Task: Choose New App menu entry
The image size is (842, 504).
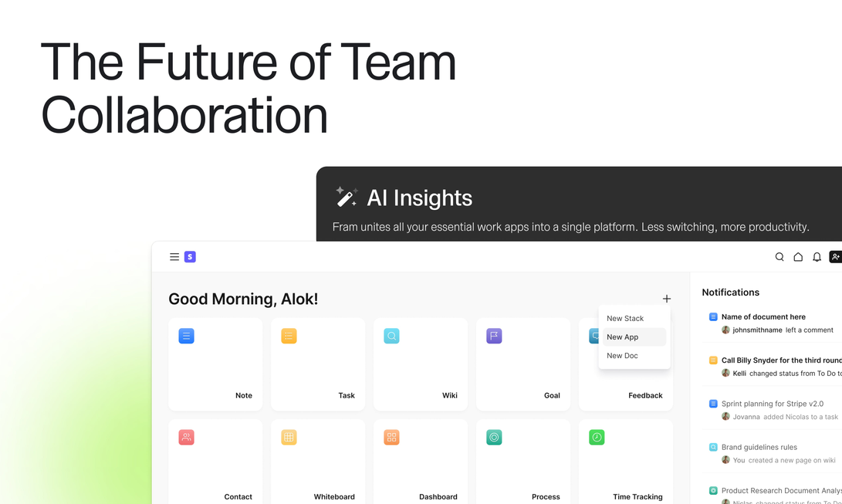Action: (x=623, y=337)
